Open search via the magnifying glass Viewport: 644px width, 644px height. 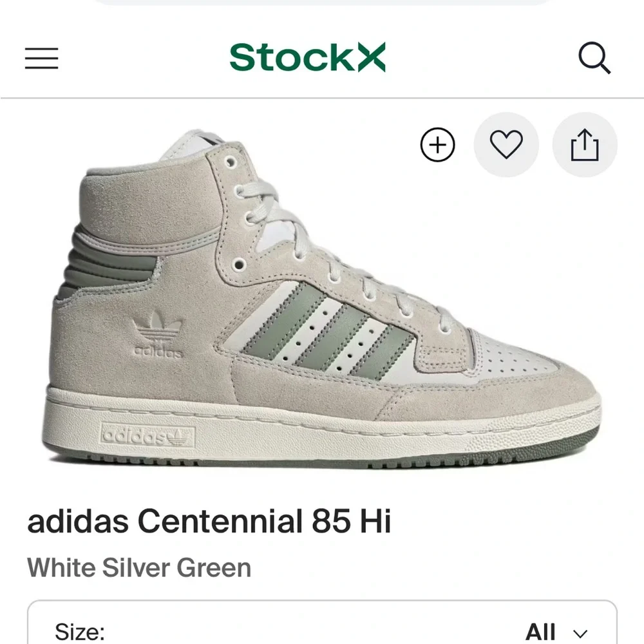pyautogui.click(x=595, y=59)
